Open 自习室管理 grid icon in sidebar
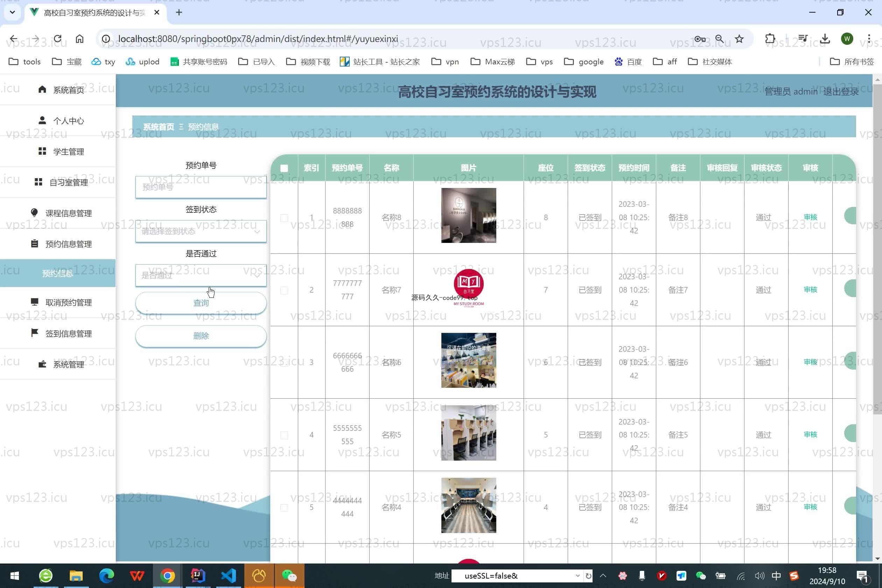Screen dimensions: 882x588 tap(38, 182)
